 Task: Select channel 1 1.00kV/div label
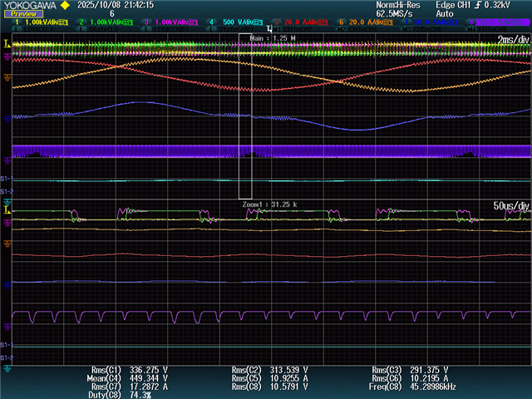42,22
